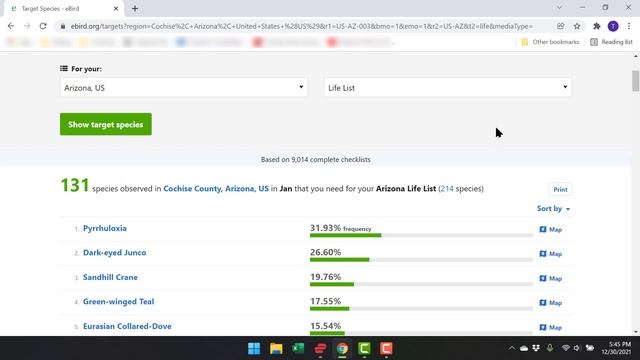Open the Green-winged Teal species link

(x=118, y=302)
